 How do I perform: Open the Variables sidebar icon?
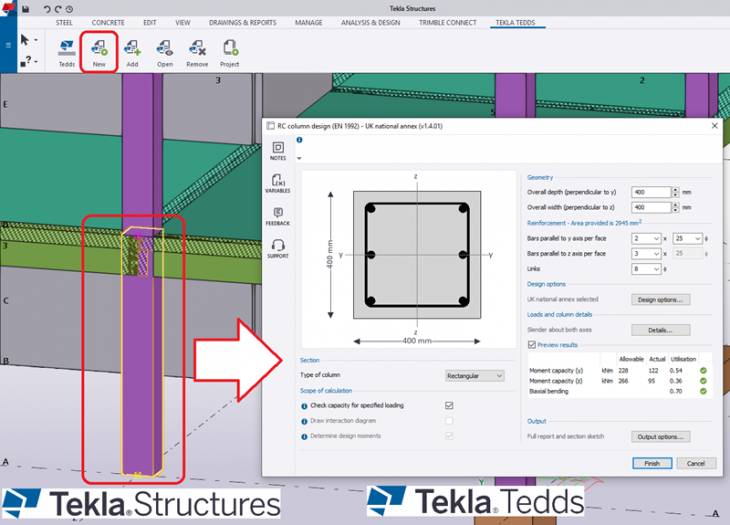[278, 183]
